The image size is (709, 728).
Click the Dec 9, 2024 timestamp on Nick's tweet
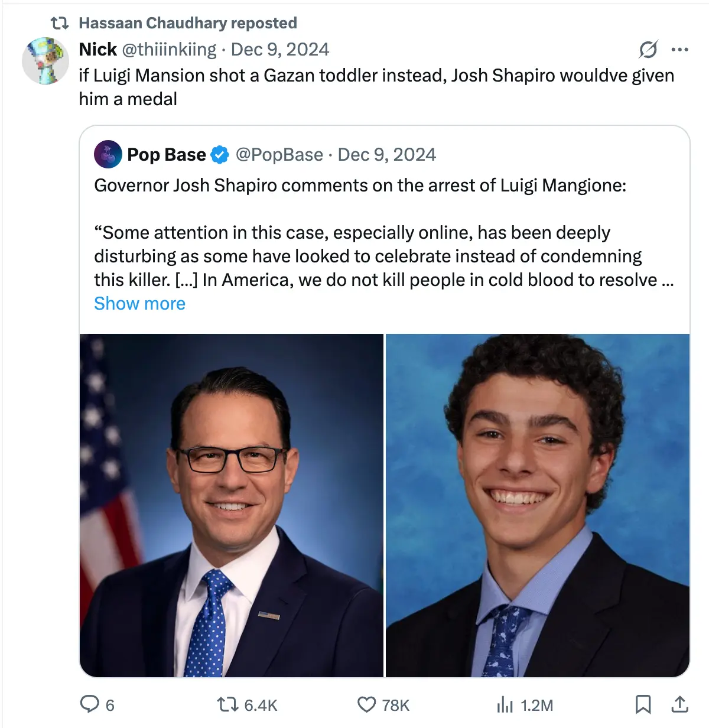(x=280, y=50)
